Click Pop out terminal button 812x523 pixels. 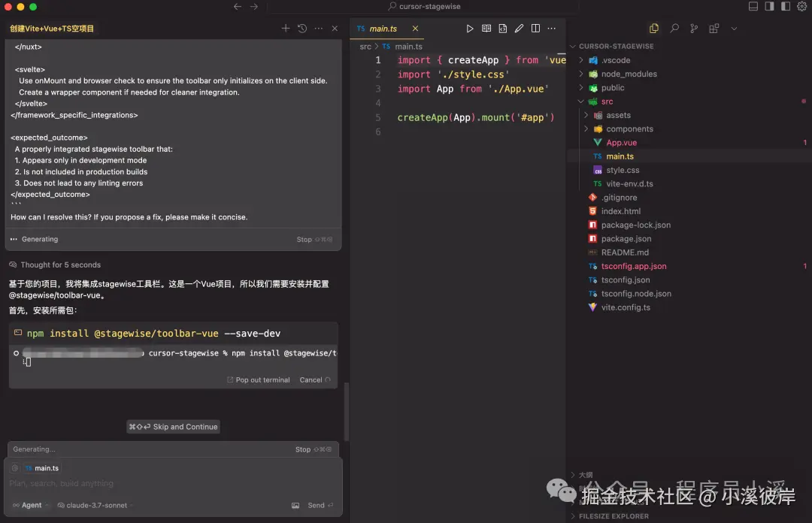pyautogui.click(x=258, y=379)
